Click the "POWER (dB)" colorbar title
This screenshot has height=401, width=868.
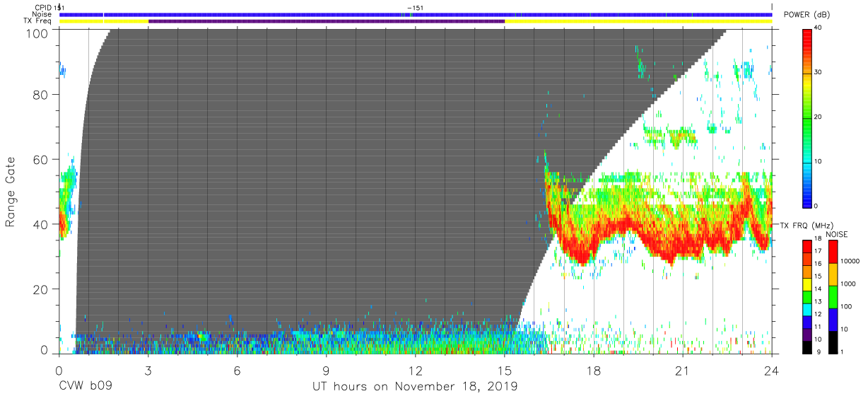[807, 14]
